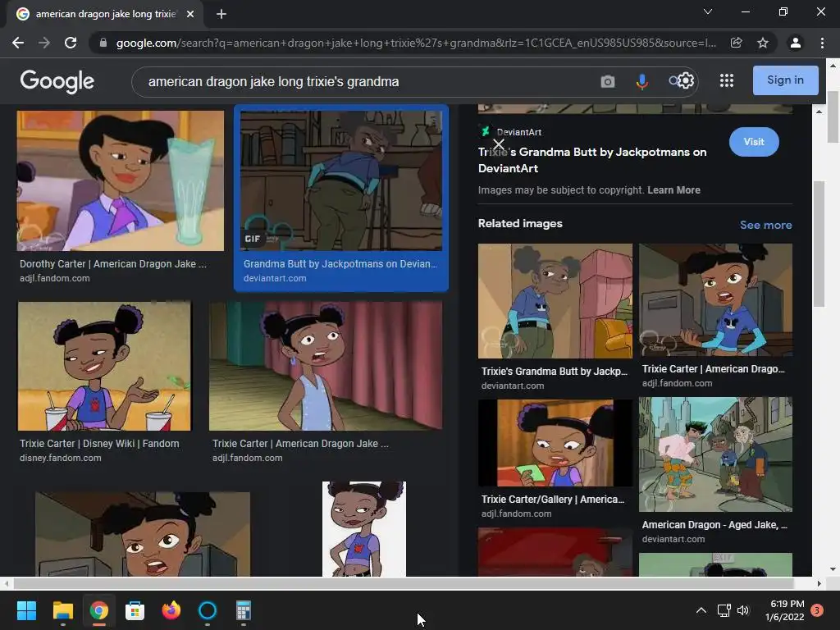Open related Aged Jake DeviantArt thumbnail
The image size is (840, 630).
pyautogui.click(x=715, y=454)
